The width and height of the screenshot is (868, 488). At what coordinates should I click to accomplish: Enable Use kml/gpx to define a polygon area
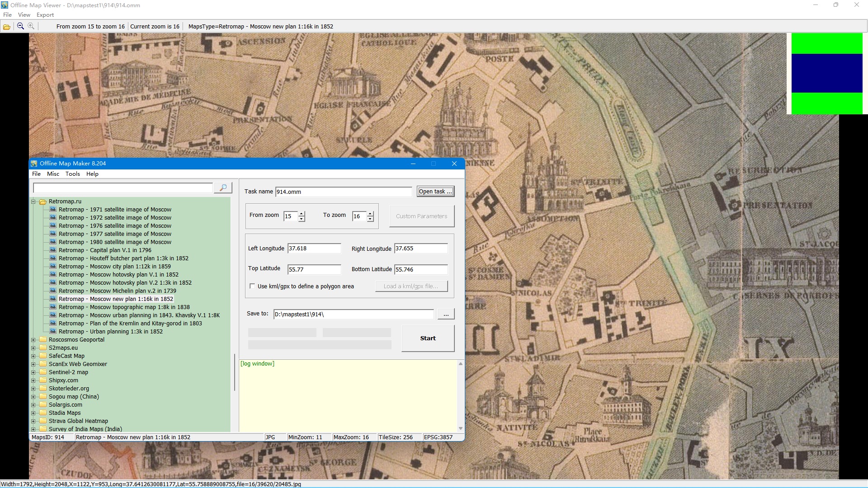252,286
